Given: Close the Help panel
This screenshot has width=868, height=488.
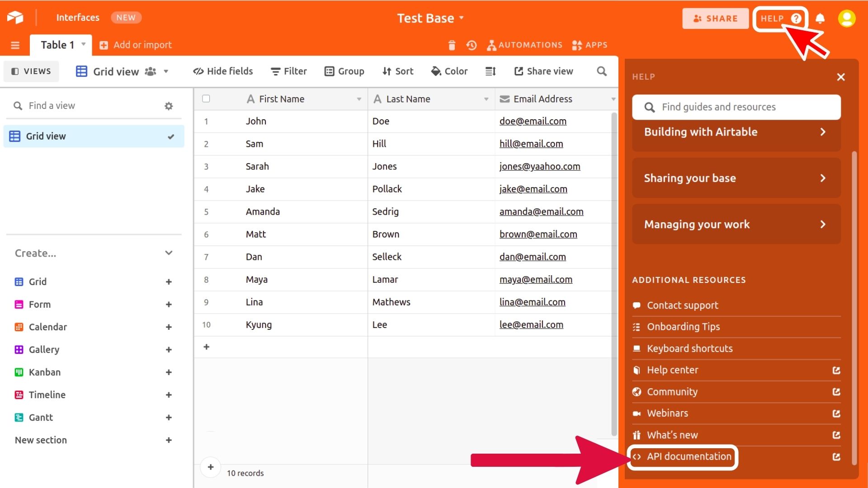Looking at the screenshot, I should pos(841,77).
